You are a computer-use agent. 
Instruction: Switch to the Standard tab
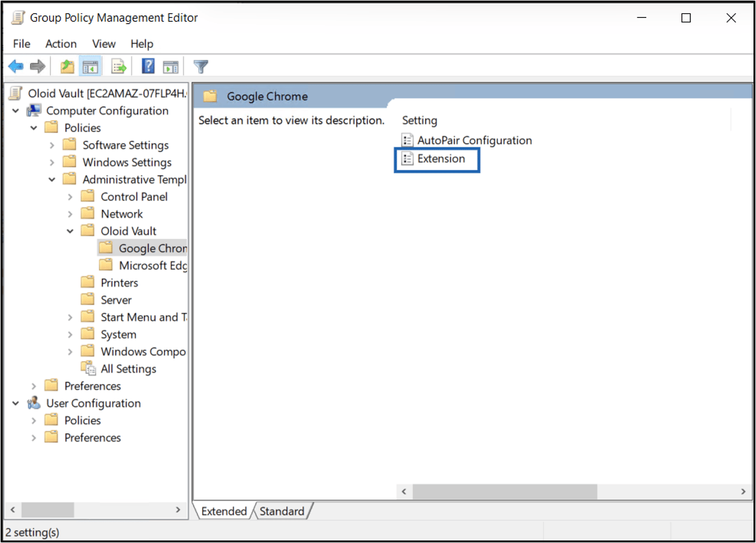click(282, 510)
